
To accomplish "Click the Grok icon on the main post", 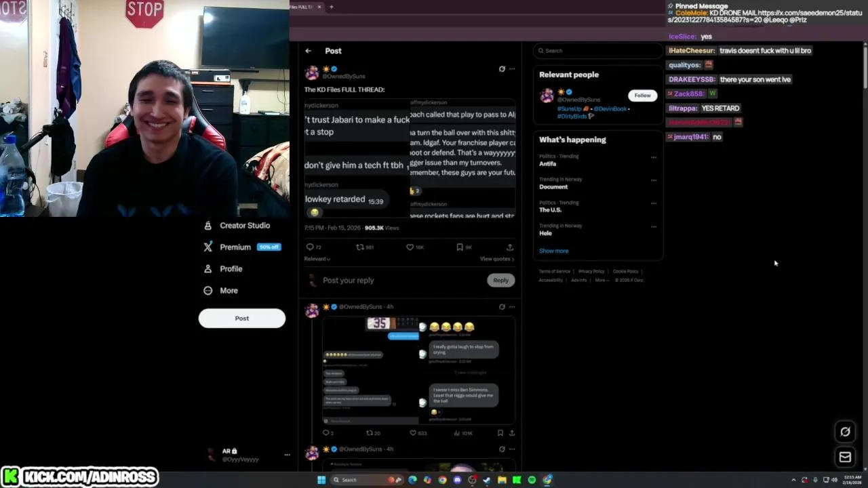I will pyautogui.click(x=502, y=68).
